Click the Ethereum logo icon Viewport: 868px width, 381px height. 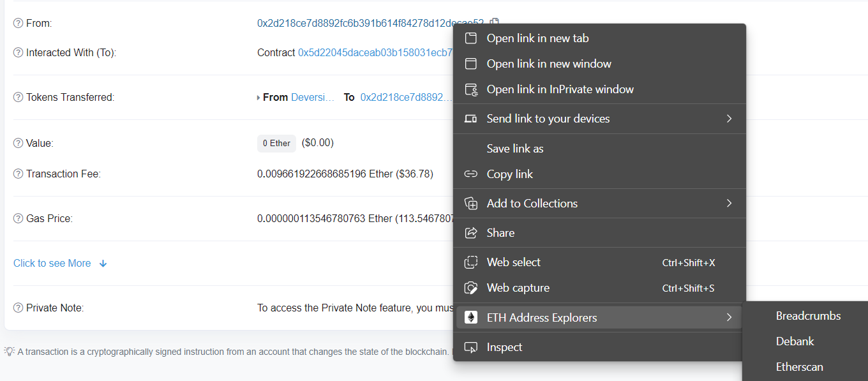471,318
